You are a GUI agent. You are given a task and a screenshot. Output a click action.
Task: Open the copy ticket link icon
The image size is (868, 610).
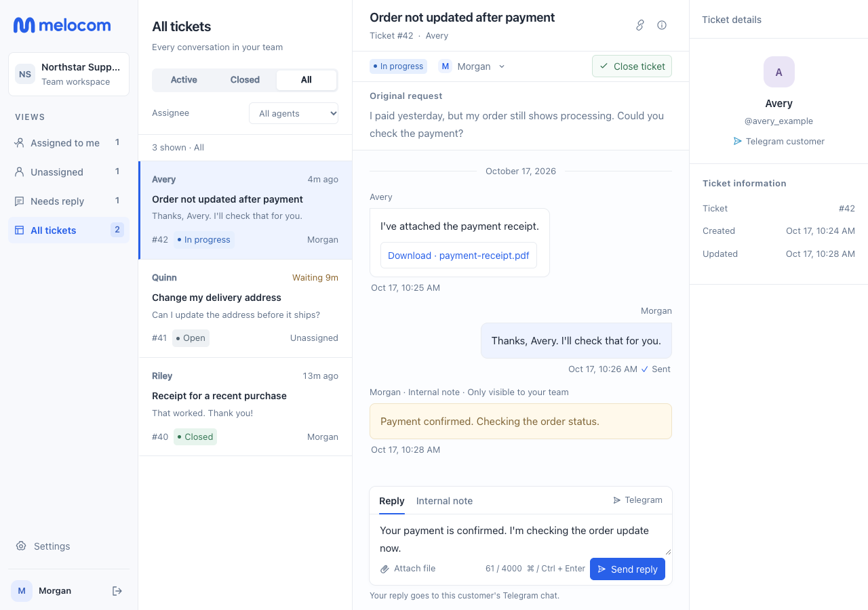[639, 25]
